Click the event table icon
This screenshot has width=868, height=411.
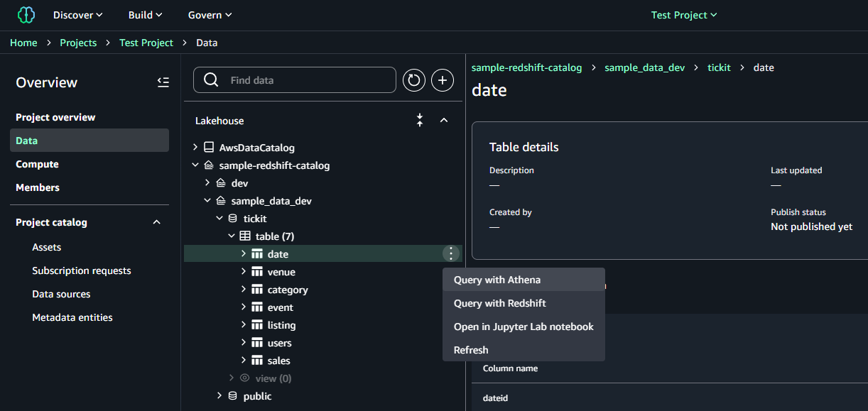[257, 307]
